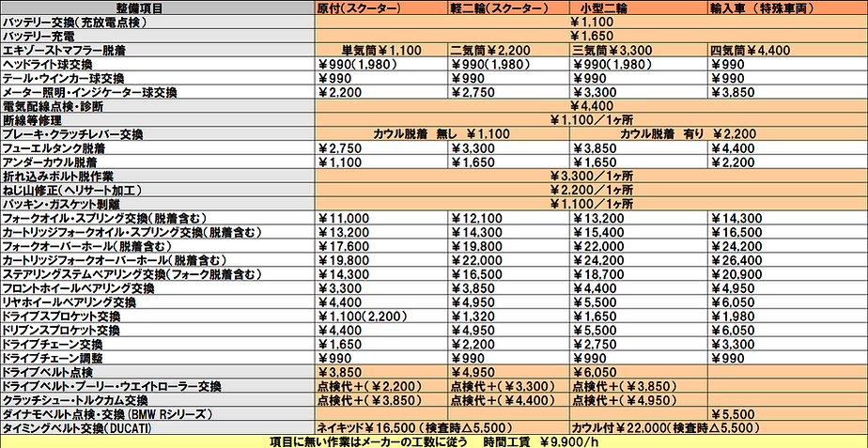
Task: Select the フォークオーバーホール(脱着含む) row label
Action: [x=157, y=245]
